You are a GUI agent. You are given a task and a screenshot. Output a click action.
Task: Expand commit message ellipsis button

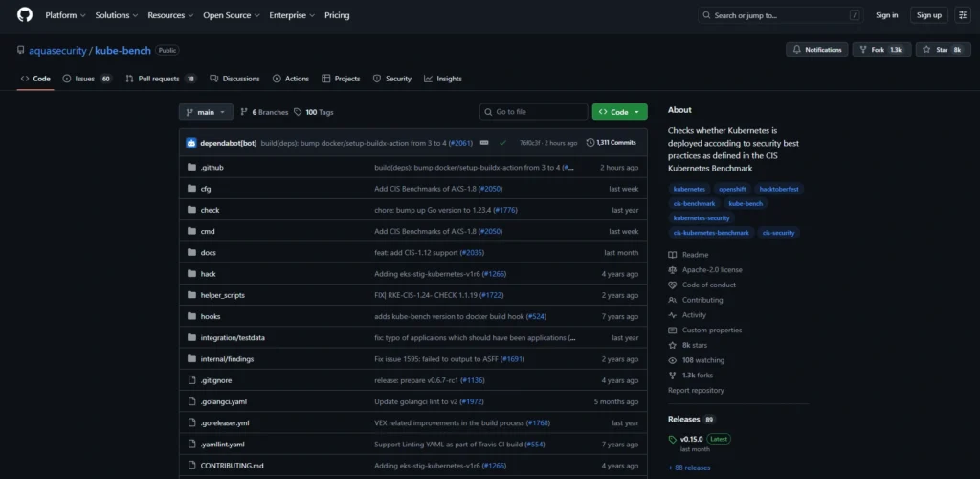[x=483, y=143]
